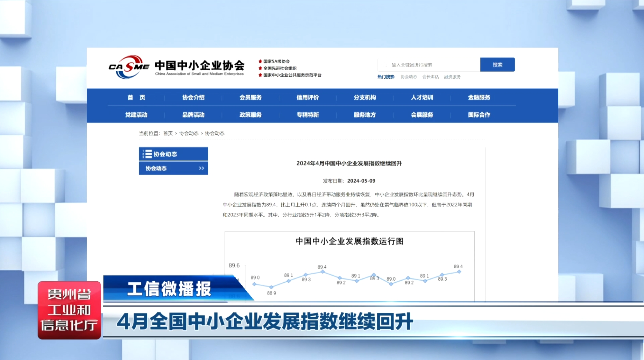
Task: Open 专精特新 navigation item
Action: pyautogui.click(x=307, y=115)
